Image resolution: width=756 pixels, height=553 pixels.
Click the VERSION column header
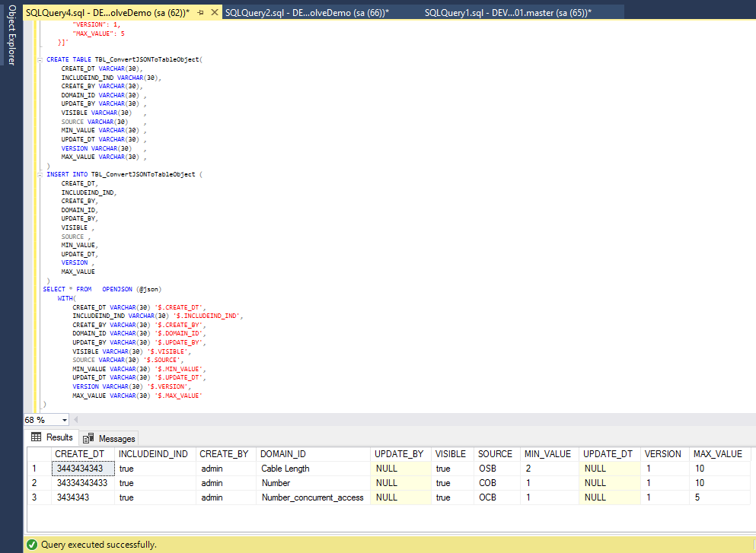(665, 454)
